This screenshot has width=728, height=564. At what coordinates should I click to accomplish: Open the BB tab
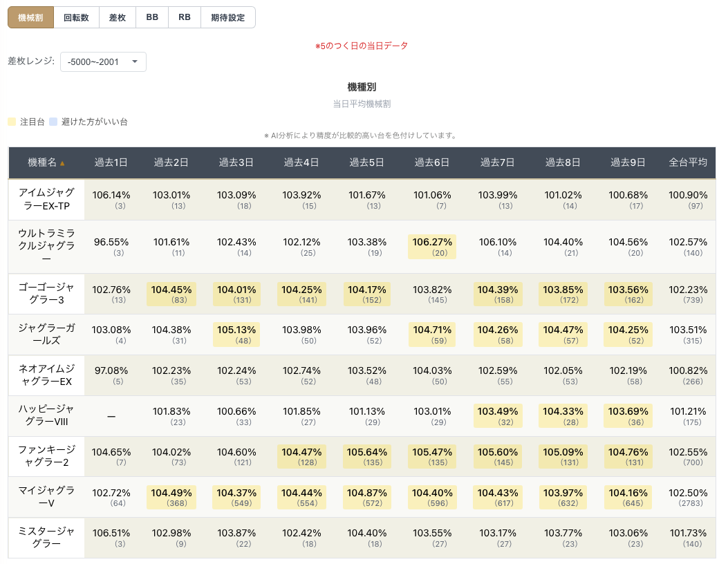tap(152, 18)
